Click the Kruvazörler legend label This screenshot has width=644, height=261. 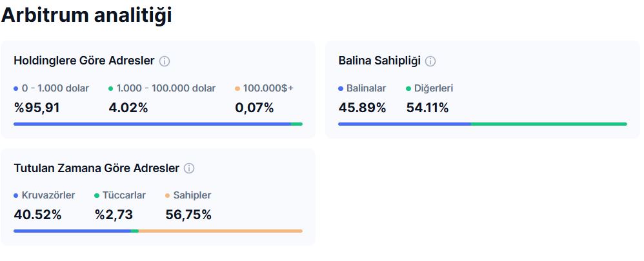48,195
